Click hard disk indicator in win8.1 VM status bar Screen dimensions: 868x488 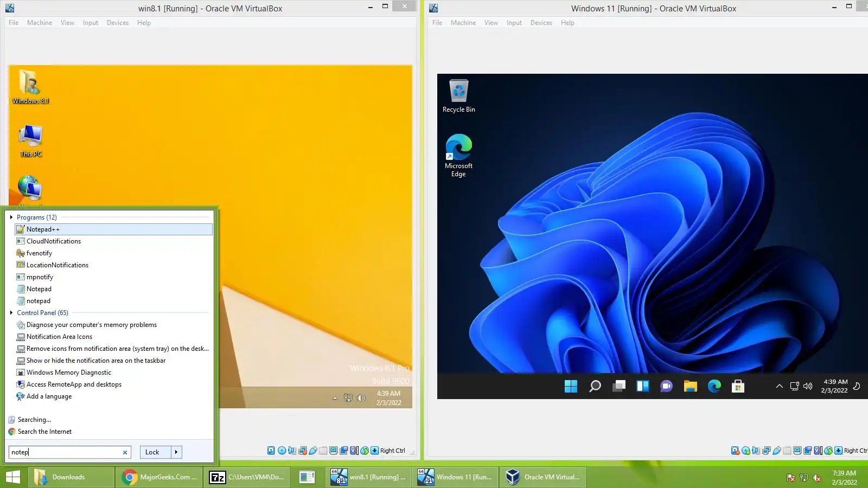pyautogui.click(x=271, y=451)
